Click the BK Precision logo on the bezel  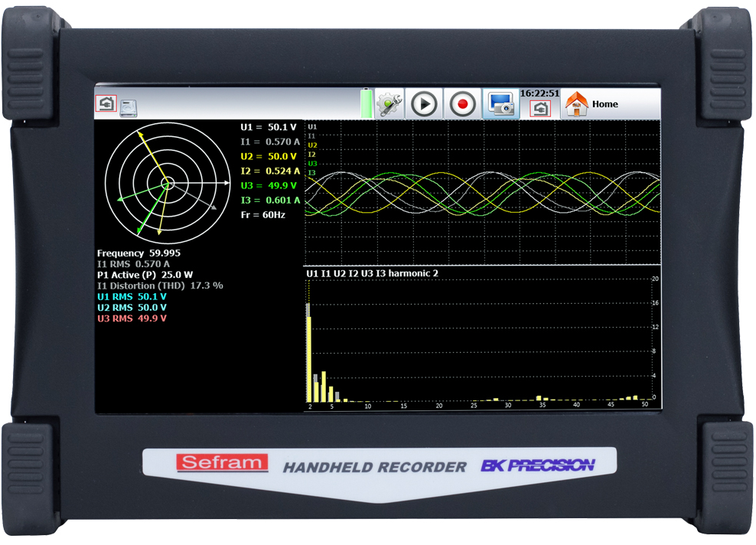coord(538,465)
